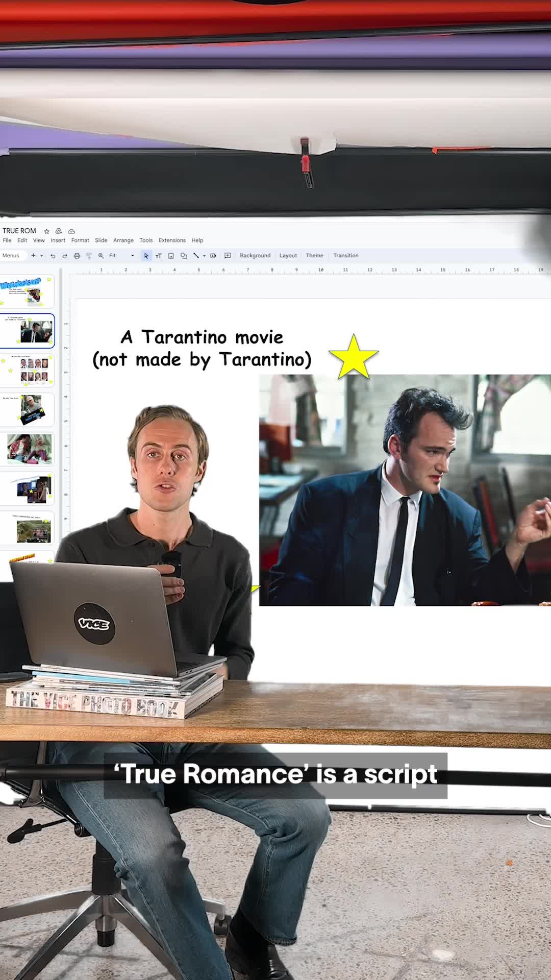551x980 pixels.
Task: Open the Slide menu
Action: (101, 240)
